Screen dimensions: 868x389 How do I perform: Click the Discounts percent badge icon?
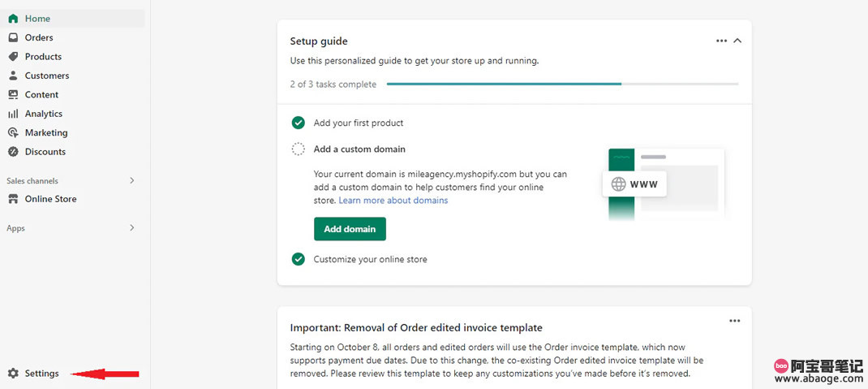[x=13, y=151]
